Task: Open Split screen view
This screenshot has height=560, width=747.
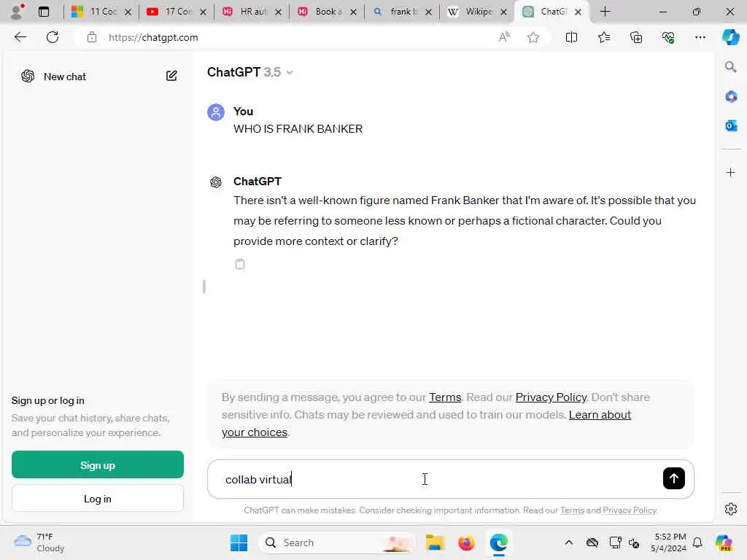Action: pos(571,37)
